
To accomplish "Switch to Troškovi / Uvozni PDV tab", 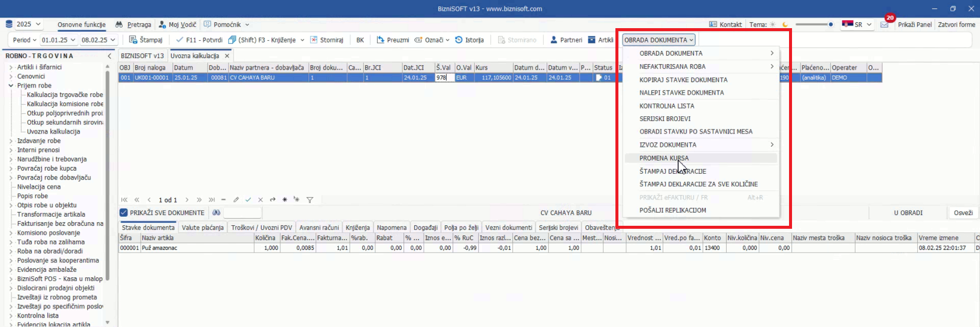I will [260, 228].
